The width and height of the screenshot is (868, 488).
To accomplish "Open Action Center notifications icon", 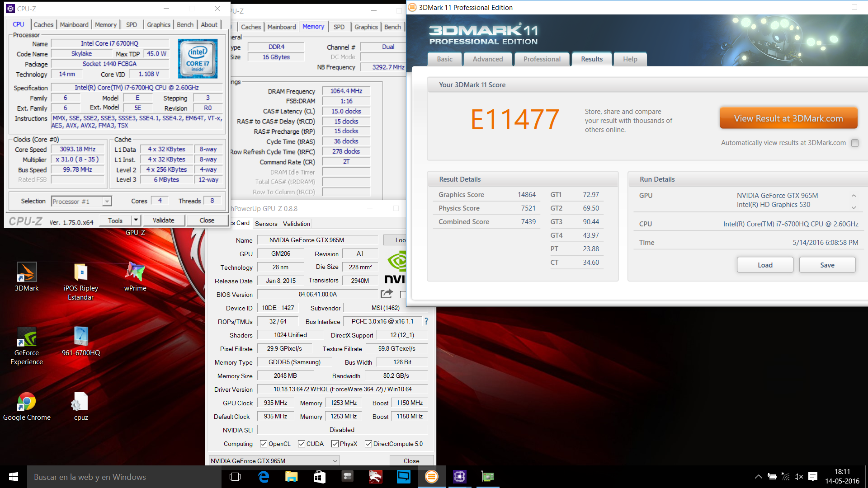I will tap(813, 477).
